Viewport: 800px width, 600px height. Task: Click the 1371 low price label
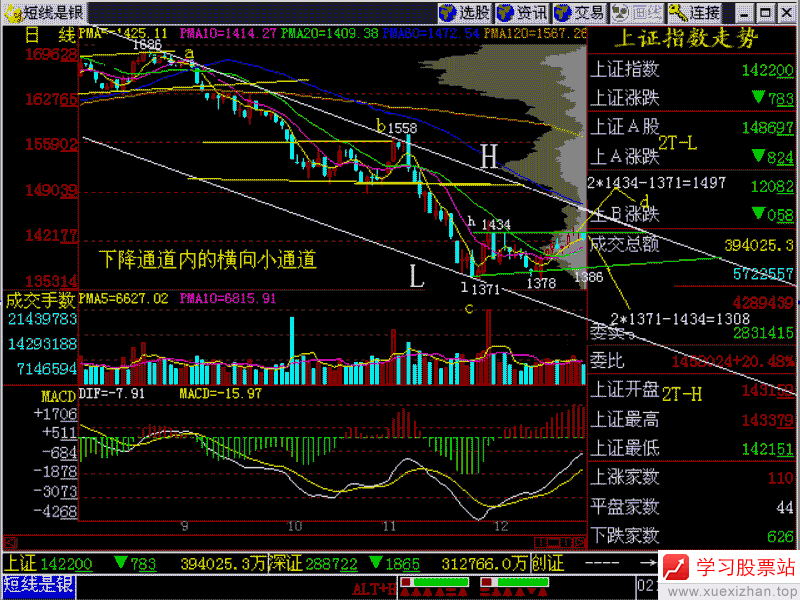pyautogui.click(x=486, y=290)
